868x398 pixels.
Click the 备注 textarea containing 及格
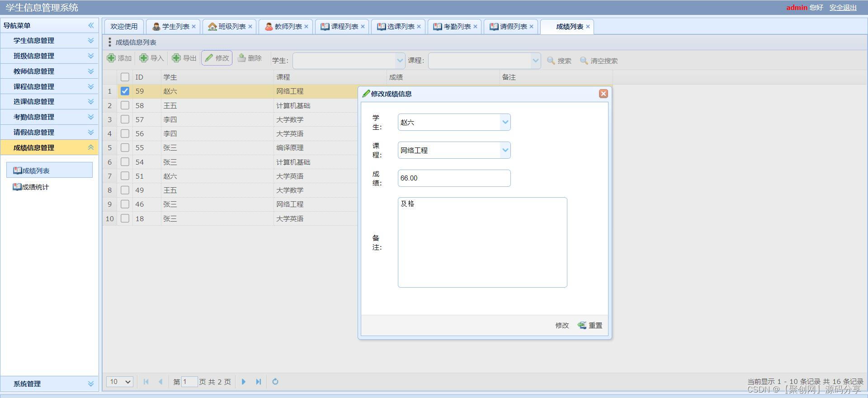click(482, 242)
